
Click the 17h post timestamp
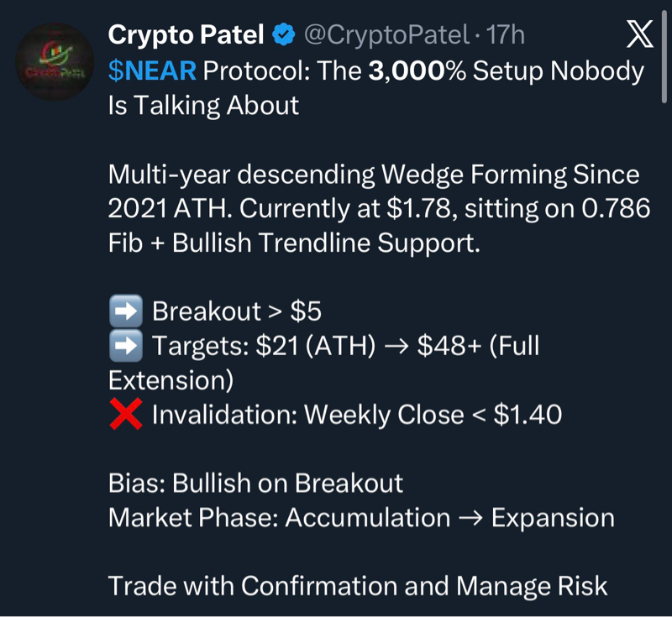coord(506,35)
